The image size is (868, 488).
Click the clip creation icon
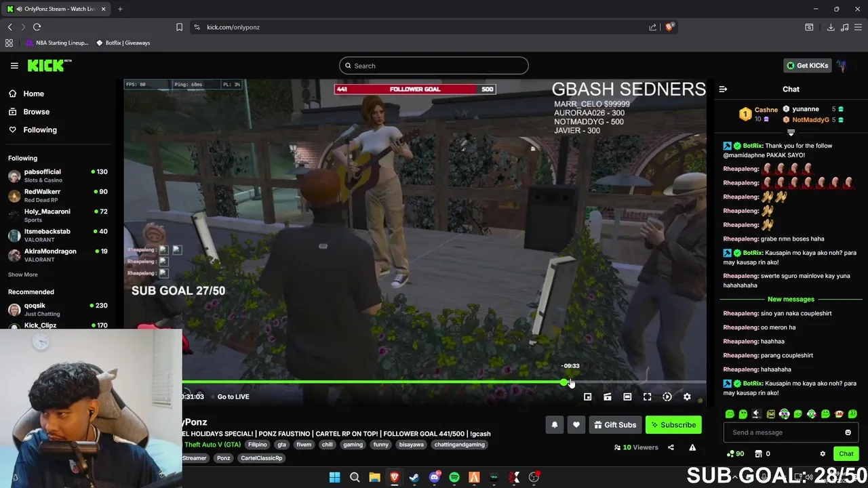(608, 396)
